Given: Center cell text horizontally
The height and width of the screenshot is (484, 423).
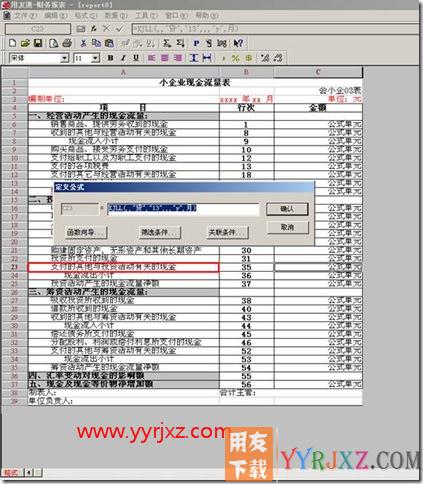Looking at the screenshot, I should point(165,58).
